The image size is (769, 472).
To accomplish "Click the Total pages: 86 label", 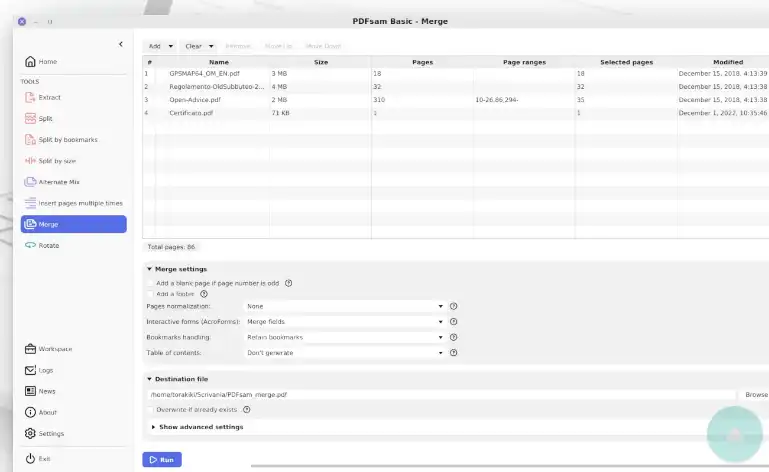I will pyautogui.click(x=171, y=247).
